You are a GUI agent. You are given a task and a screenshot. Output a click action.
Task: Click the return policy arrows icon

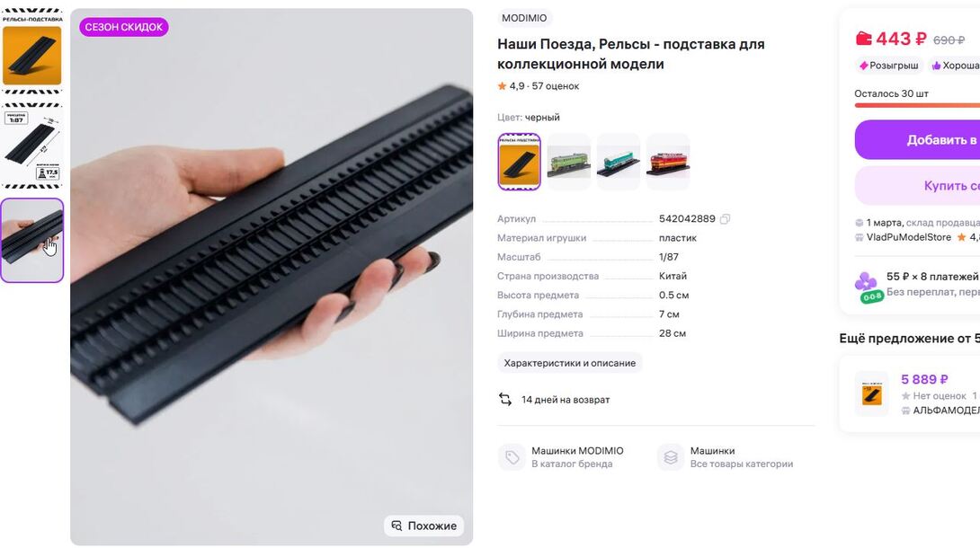(x=505, y=400)
